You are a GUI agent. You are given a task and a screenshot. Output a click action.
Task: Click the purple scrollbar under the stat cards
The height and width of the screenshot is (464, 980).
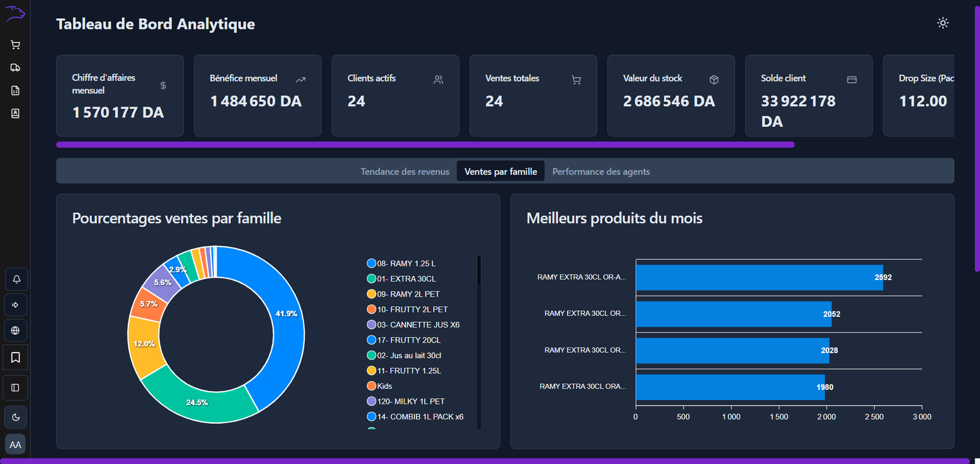(425, 145)
